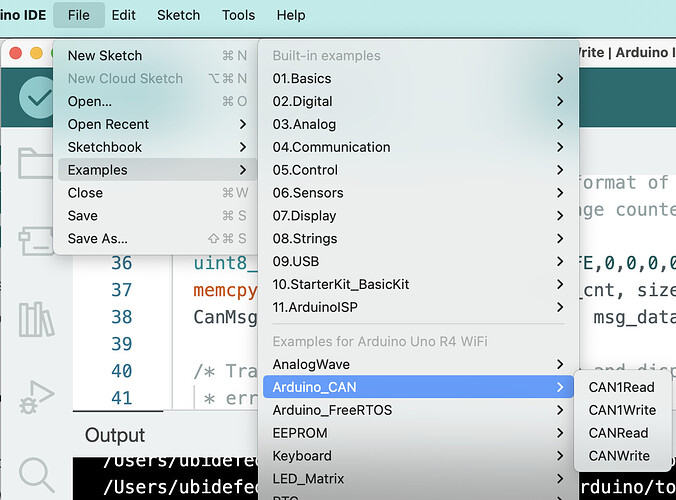Open the Tools menu
Screen dimensions: 676x500
click(238, 15)
